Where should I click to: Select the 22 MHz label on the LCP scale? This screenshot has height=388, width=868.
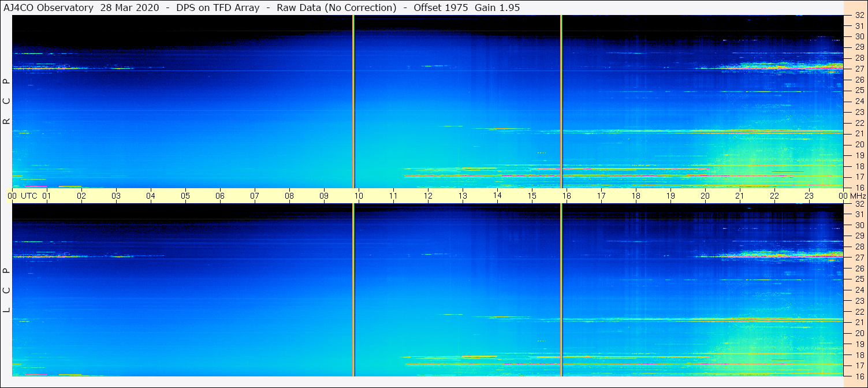(x=859, y=312)
